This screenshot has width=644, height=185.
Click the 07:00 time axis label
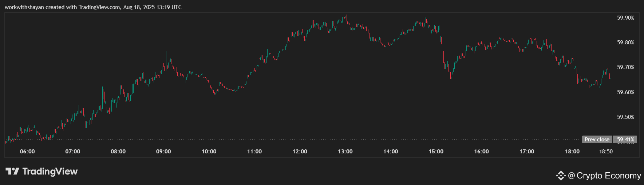[73, 152]
